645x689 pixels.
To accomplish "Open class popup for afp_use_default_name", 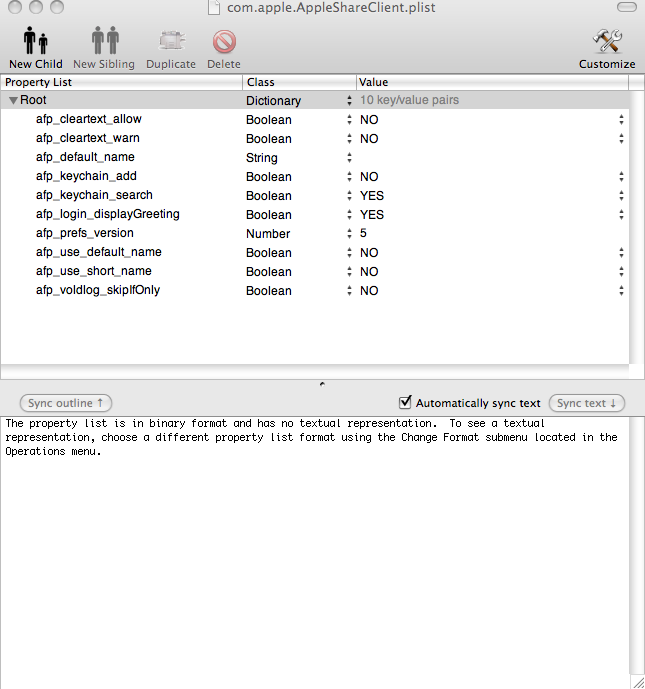I will 349,253.
